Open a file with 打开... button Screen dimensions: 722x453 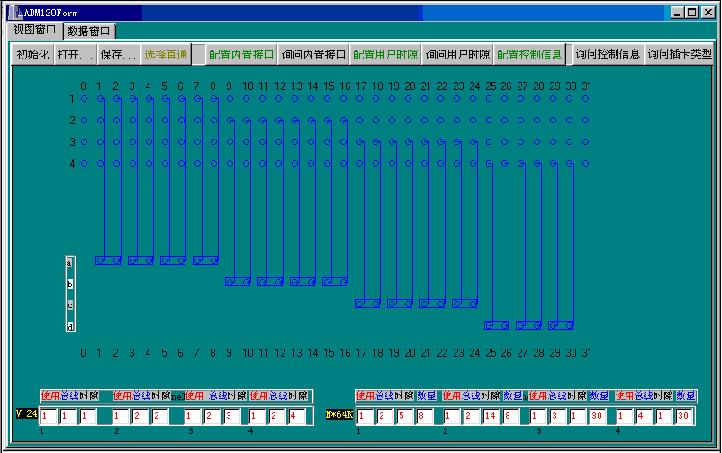click(x=74, y=54)
